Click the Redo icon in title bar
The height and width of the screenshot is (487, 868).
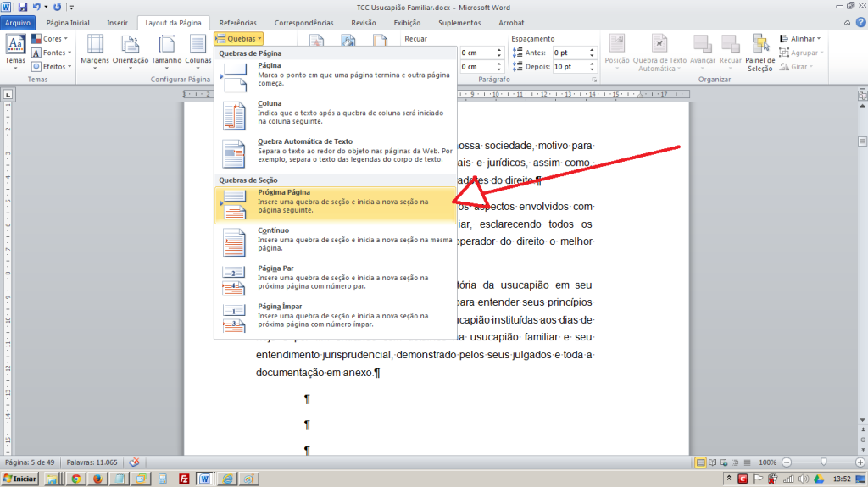(57, 7)
